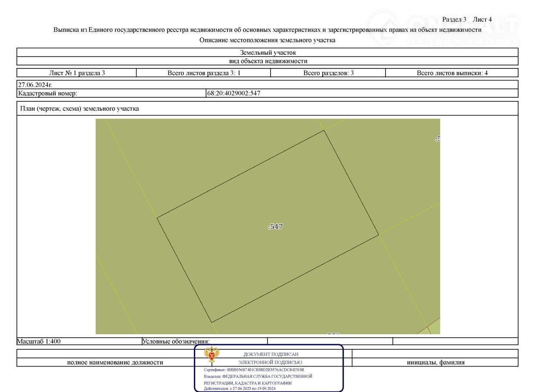This screenshot has height=392, width=535.
Task: Click the 'Всего разделов: 3' cell
Action: coord(328,73)
